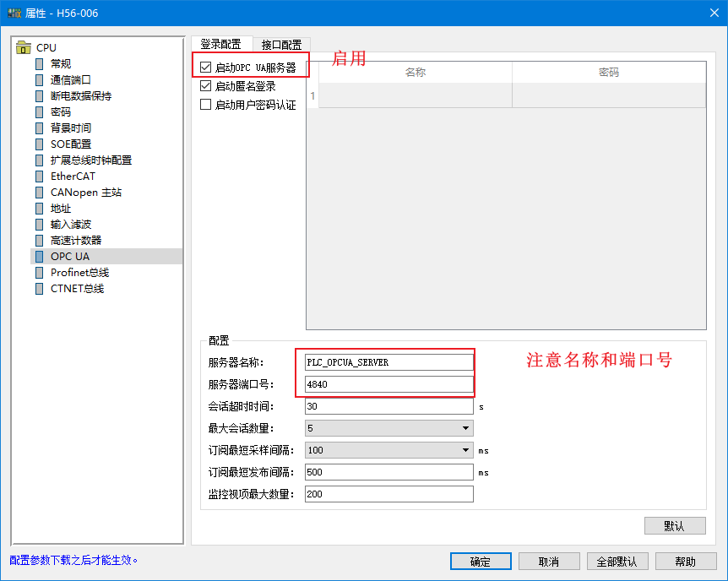Viewport: 728px width, 581px height.
Task: Enable the 启动用户密码认证 checkbox
Action: coord(206,105)
